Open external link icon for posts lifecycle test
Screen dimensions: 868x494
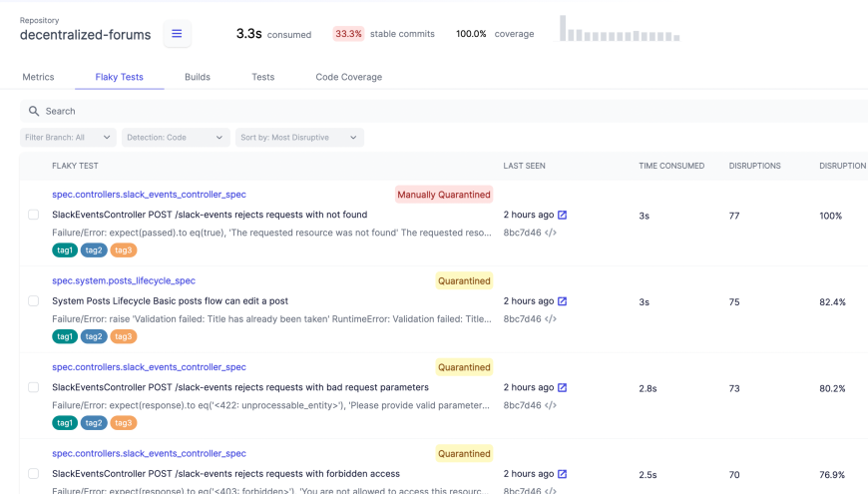tap(562, 301)
